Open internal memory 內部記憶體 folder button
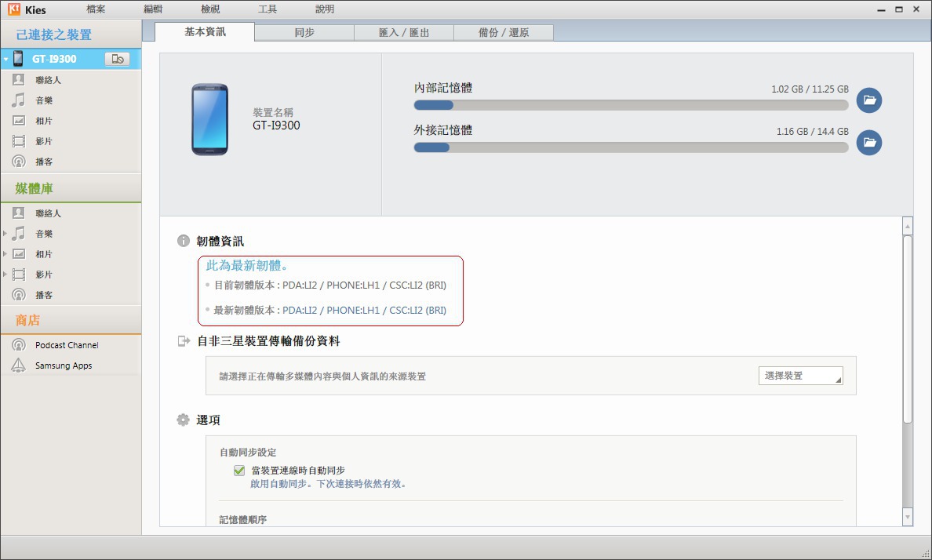This screenshot has width=932, height=560. tap(869, 100)
